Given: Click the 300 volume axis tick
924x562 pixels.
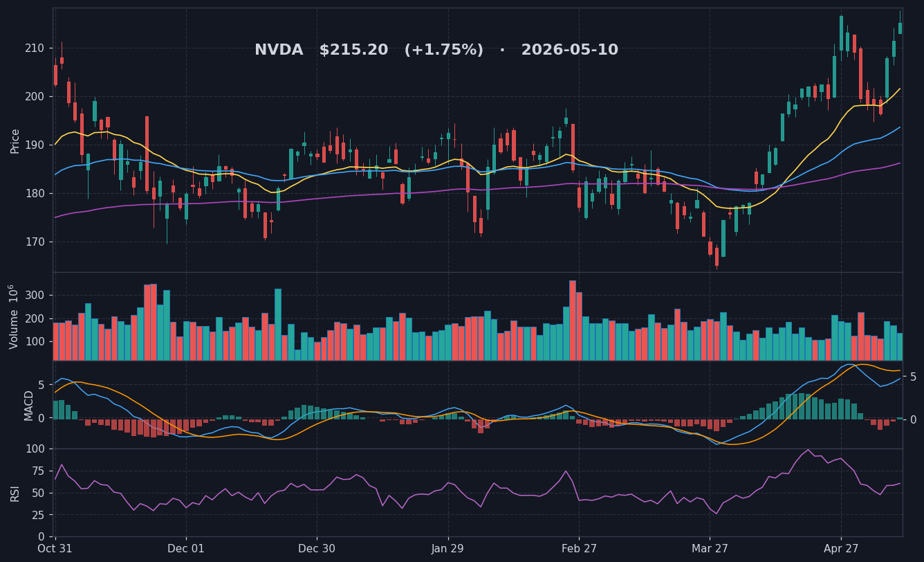Looking at the screenshot, I should point(35,296).
